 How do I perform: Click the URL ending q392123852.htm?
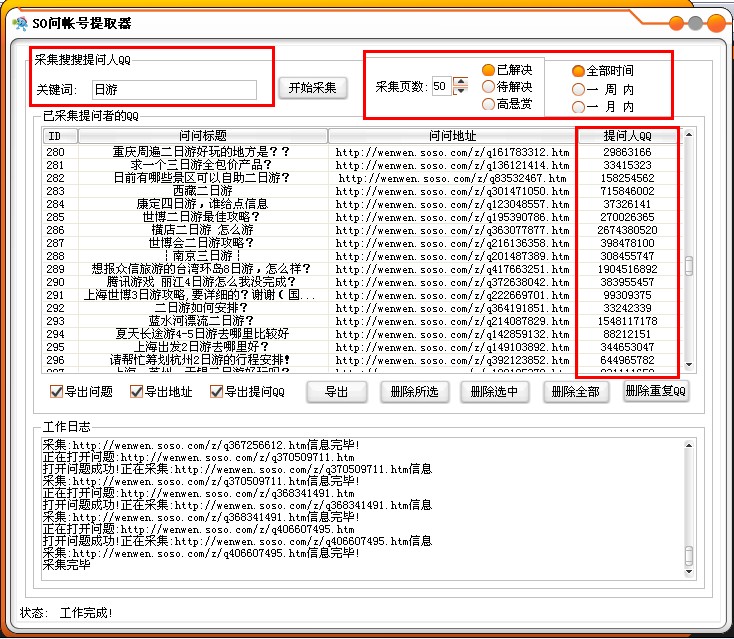452,360
